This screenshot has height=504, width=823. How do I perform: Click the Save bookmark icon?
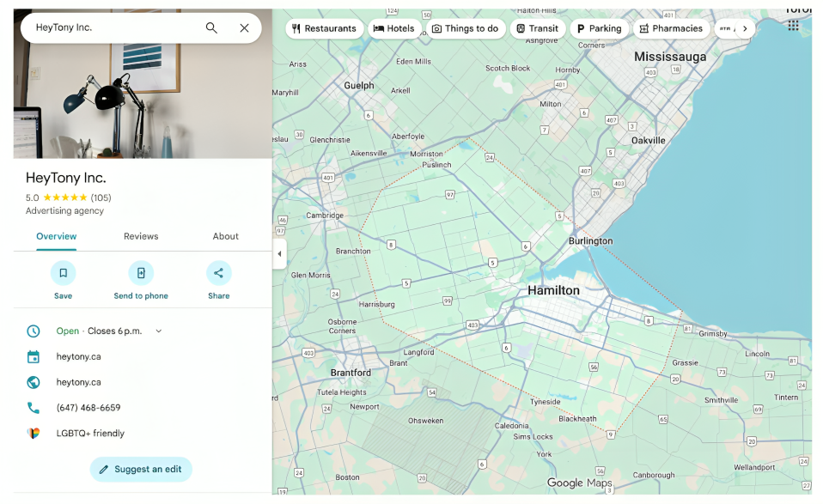[63, 273]
